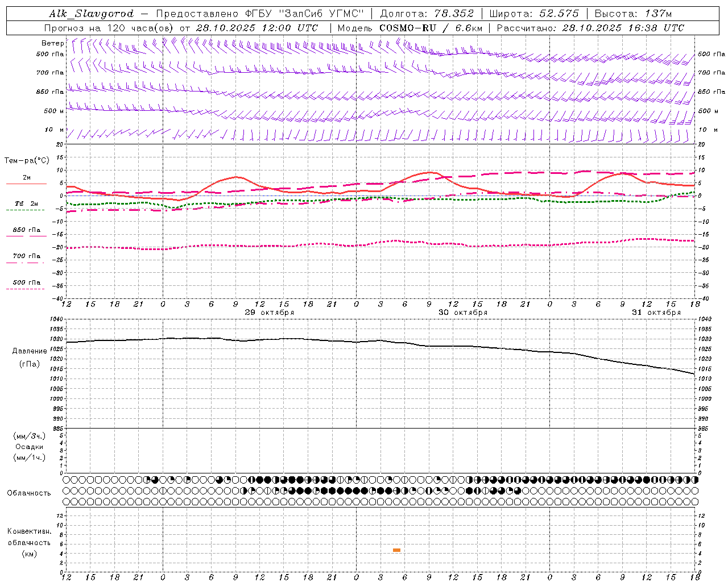The image size is (728, 582).
Task: Click the solid red line sample under 2м legend
Action: (26, 184)
